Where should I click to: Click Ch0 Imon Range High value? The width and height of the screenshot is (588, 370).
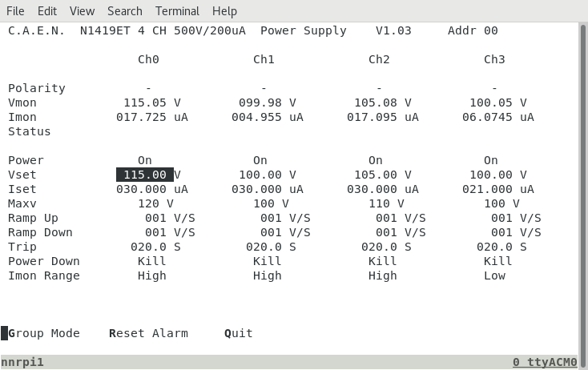pyautogui.click(x=152, y=275)
